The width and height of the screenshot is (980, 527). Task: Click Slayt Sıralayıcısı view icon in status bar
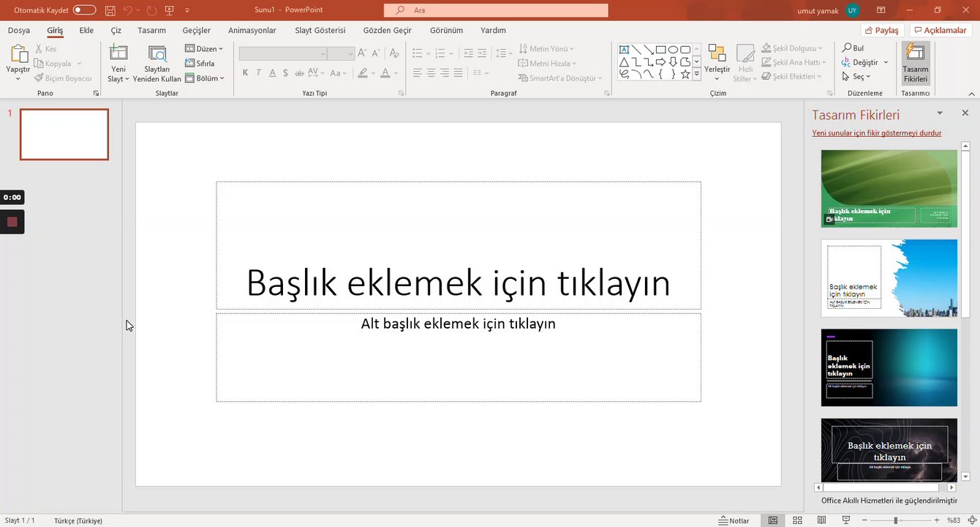(x=798, y=520)
